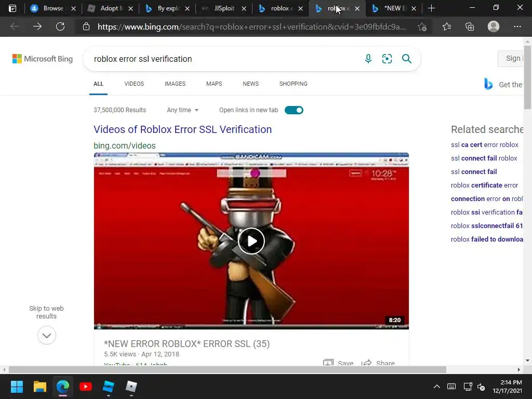The height and width of the screenshot is (399, 532).
Task: Select the ALL search tab
Action: (x=98, y=84)
